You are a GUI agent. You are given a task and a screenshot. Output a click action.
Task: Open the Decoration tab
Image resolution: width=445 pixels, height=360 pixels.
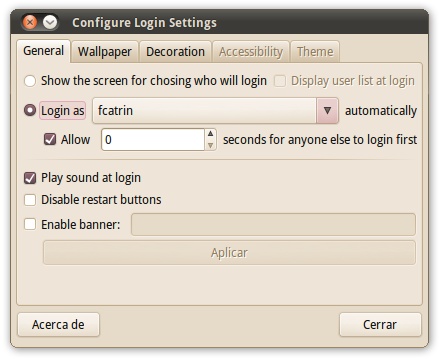[175, 52]
